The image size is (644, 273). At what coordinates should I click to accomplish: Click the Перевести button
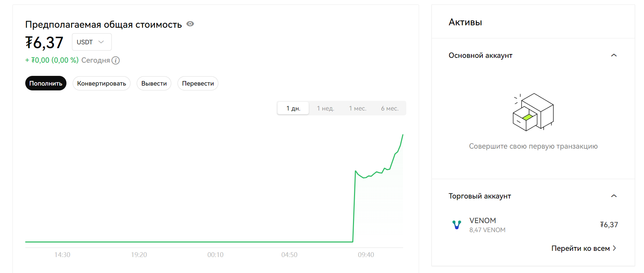(x=198, y=83)
